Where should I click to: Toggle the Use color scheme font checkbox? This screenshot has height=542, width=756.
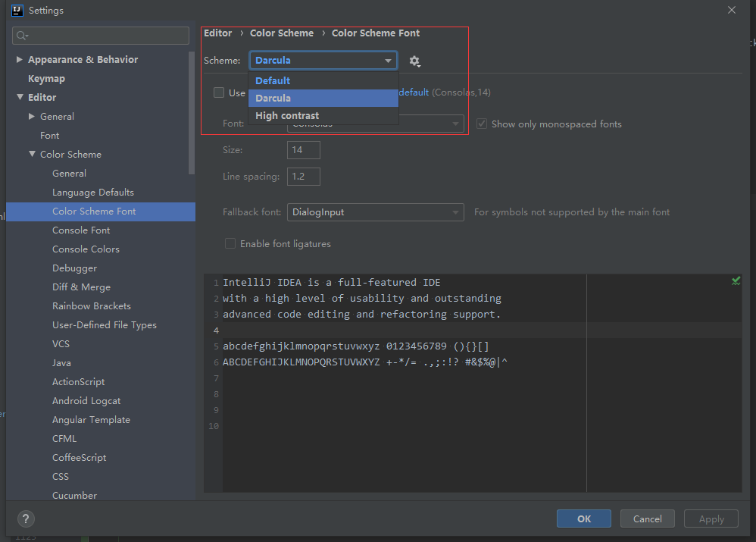[219, 92]
